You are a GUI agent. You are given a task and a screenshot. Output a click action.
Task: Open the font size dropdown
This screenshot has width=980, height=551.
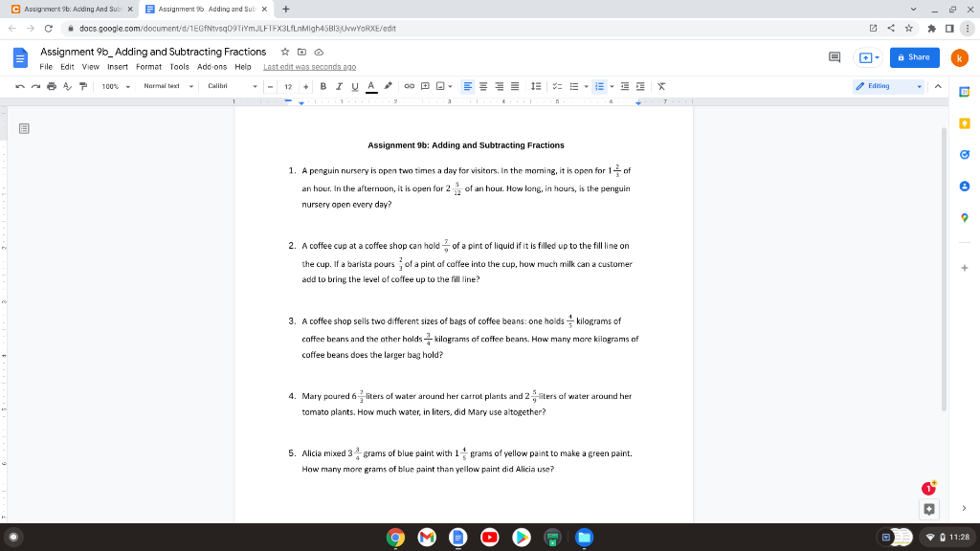[x=288, y=85]
